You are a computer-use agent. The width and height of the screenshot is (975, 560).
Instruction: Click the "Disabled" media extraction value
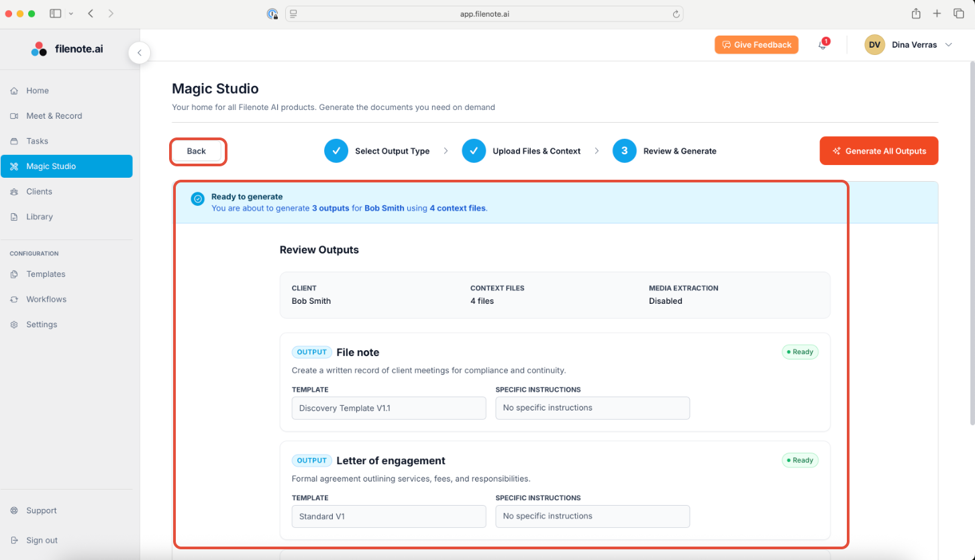(666, 301)
